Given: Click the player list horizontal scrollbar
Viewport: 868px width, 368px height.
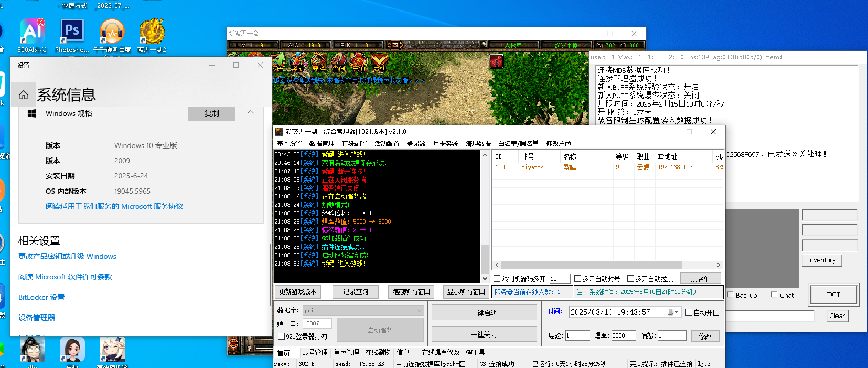Looking at the screenshot, I should click(591, 265).
